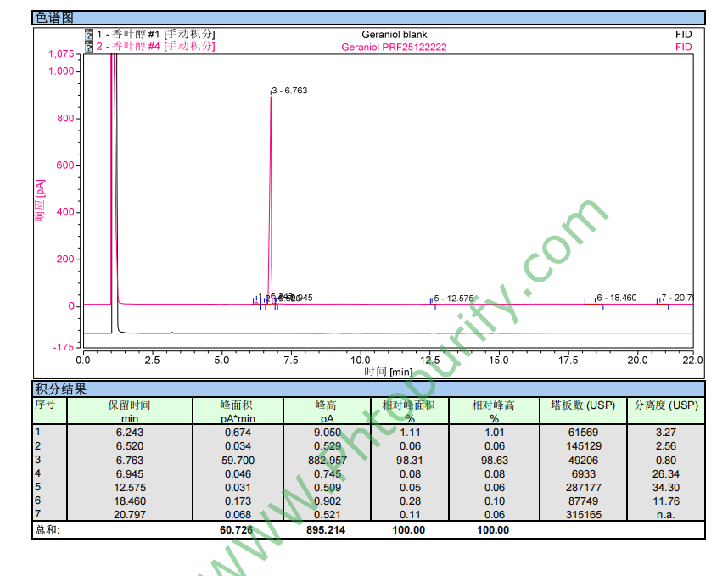Click the 塔板数 (USP) column header
728x576 pixels.
[582, 405]
